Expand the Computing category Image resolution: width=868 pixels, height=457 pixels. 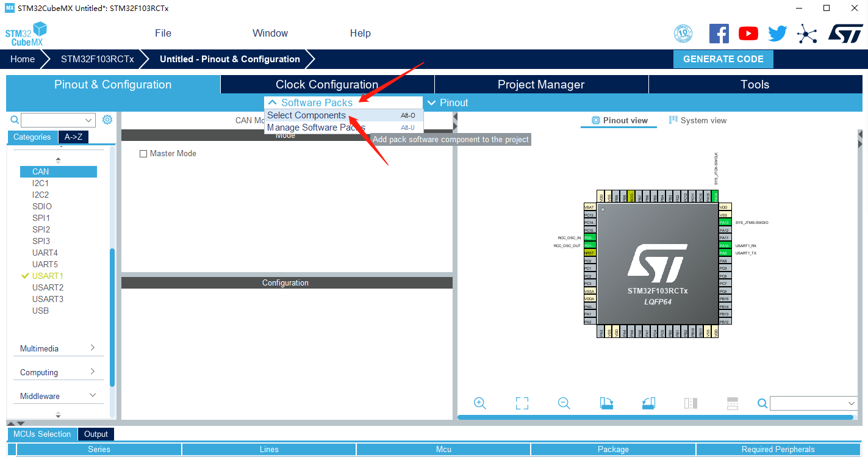57,372
